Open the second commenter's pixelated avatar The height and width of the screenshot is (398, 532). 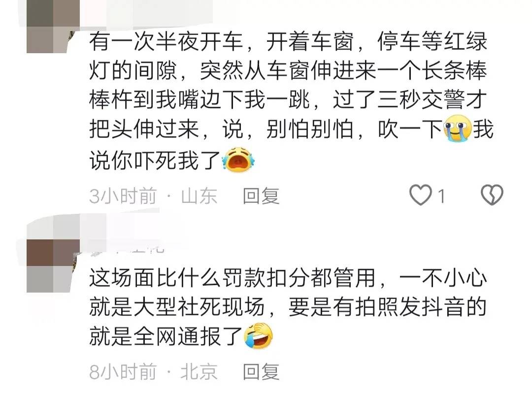[53, 265]
